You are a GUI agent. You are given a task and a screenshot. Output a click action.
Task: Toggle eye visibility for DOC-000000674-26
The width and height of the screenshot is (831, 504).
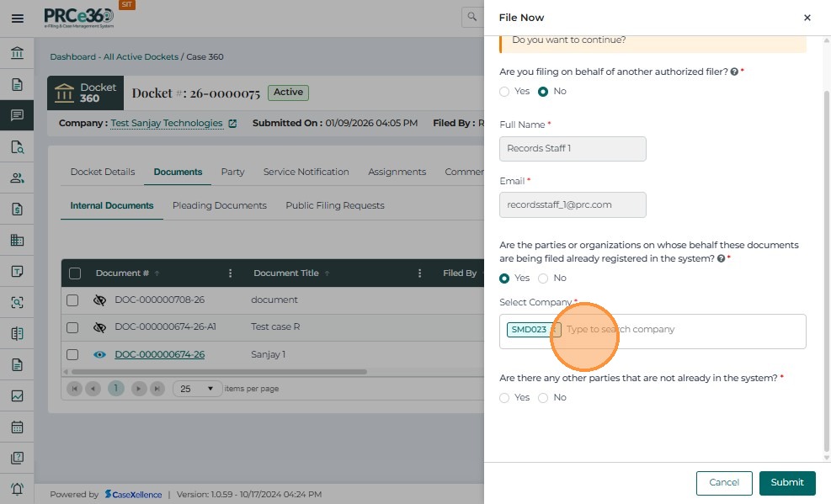pyautogui.click(x=99, y=355)
